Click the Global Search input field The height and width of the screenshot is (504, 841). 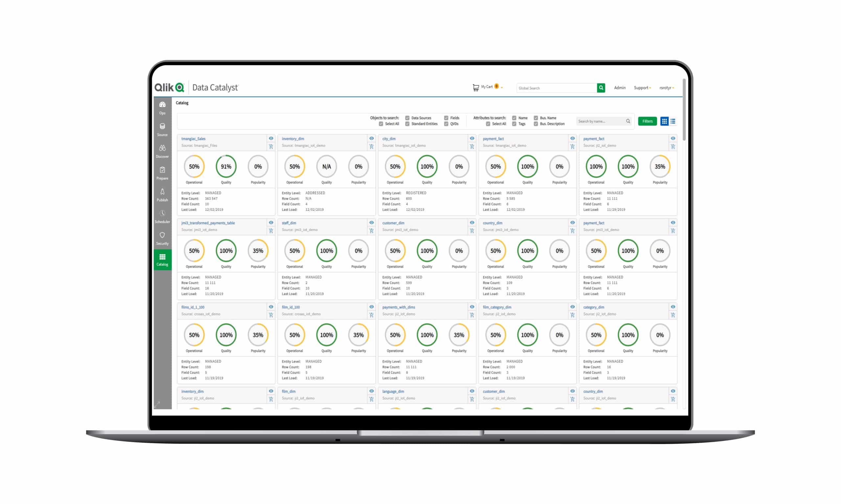coord(553,88)
